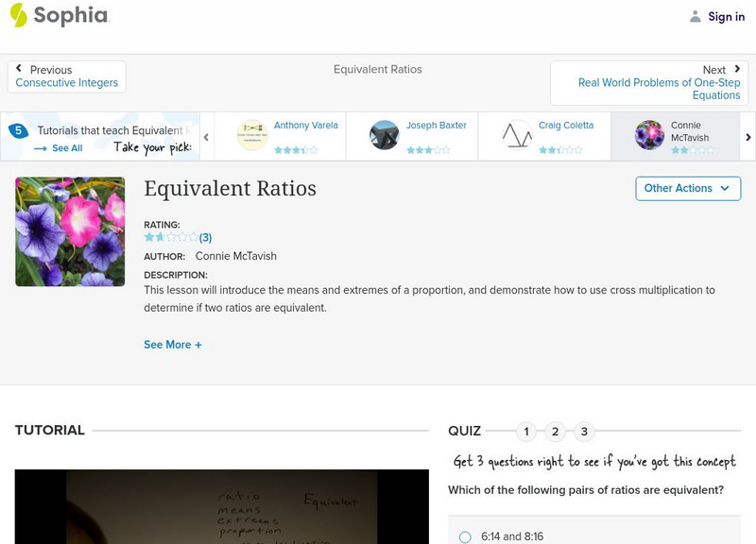Jump to quiz question 1
This screenshot has height=544, width=756.
[526, 432]
